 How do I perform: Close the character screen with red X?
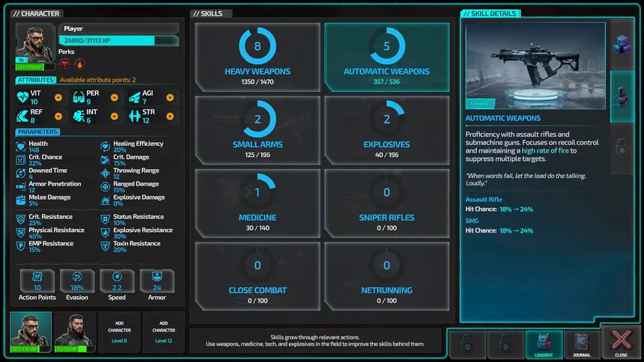pos(621,343)
